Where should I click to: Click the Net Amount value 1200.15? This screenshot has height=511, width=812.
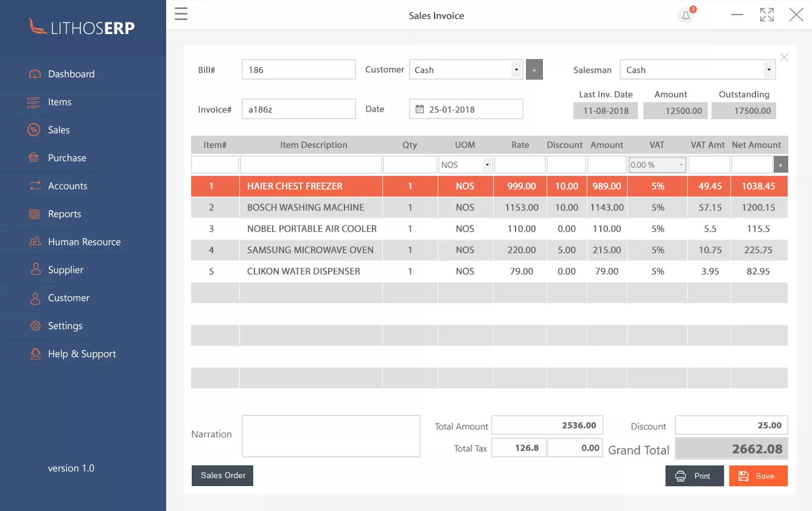pos(758,207)
